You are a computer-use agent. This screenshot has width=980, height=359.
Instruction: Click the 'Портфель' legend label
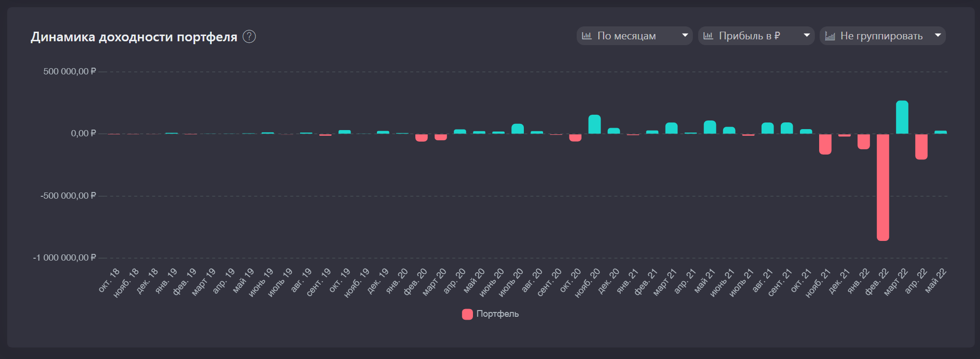[x=497, y=314]
